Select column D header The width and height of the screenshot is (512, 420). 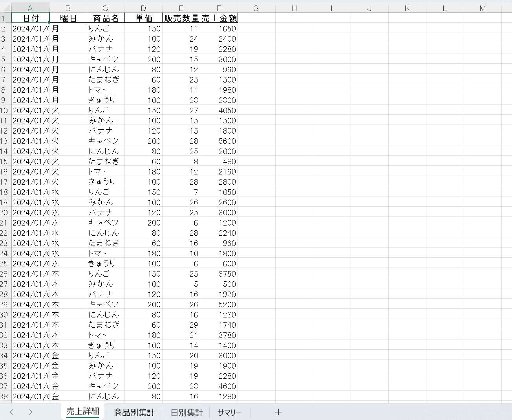click(143, 8)
